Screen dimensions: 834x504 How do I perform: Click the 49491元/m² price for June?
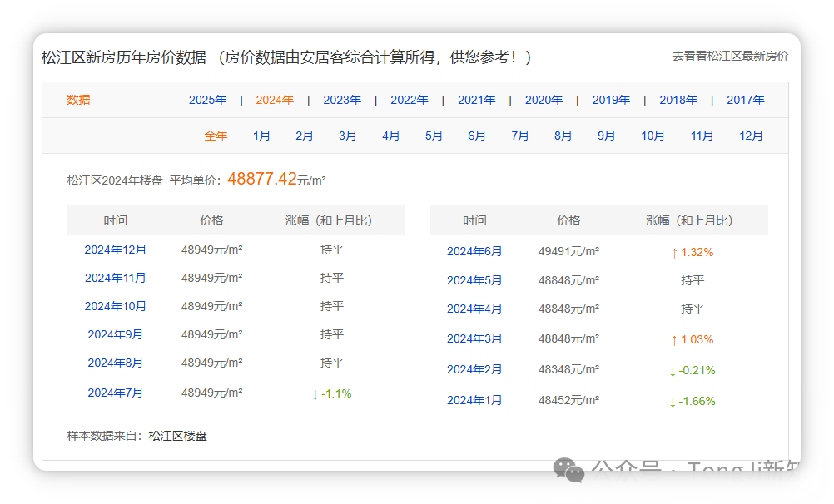tap(568, 251)
